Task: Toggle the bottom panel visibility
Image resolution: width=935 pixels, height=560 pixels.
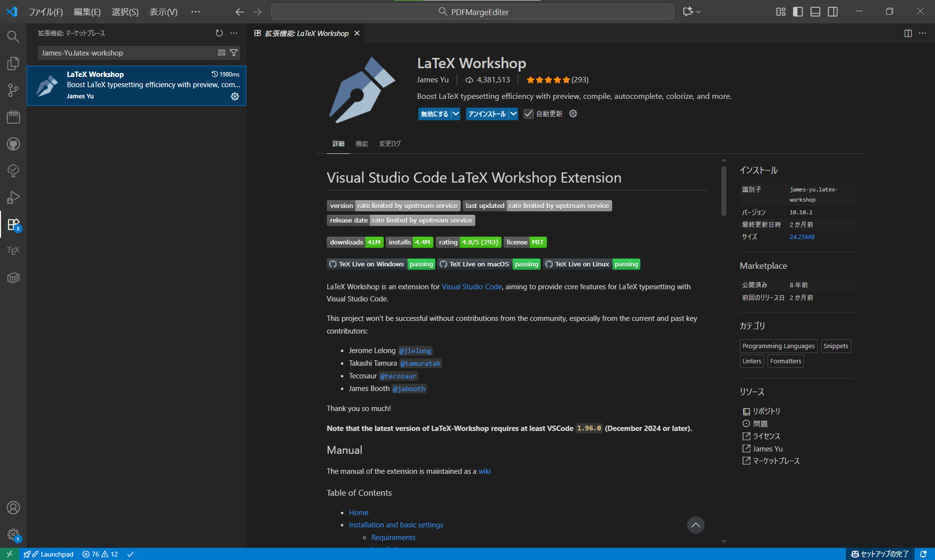Action: [815, 12]
